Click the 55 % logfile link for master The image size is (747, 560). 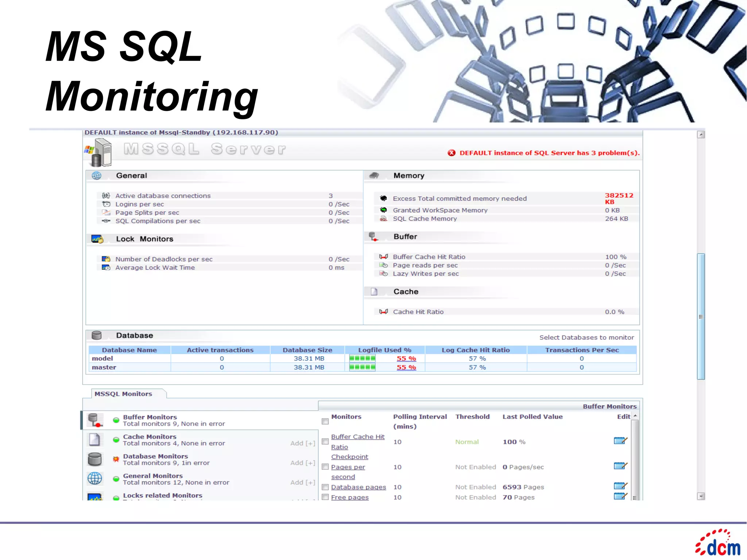[x=406, y=367]
